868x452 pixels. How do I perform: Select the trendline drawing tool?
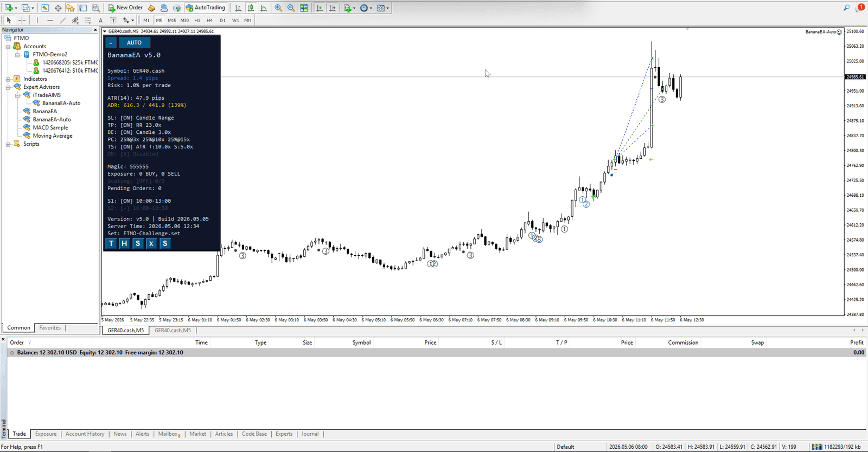(x=62, y=21)
